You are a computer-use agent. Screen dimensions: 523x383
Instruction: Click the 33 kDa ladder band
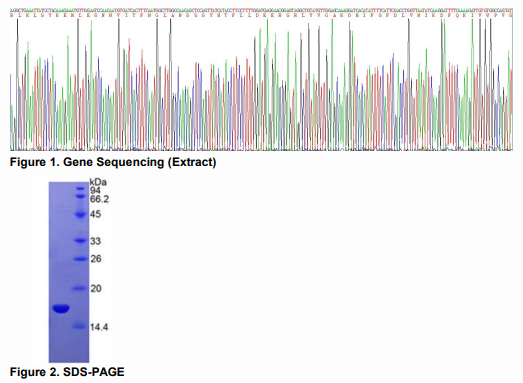(80, 241)
